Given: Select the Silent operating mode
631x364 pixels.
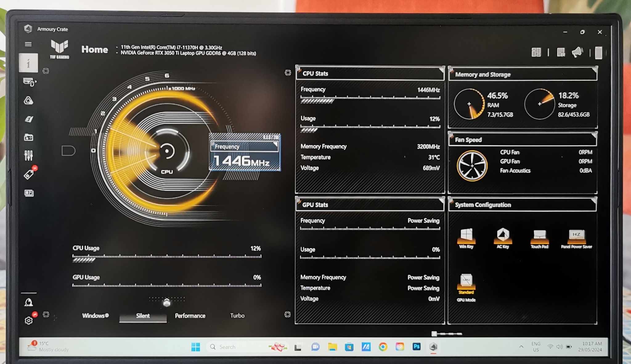Looking at the screenshot, I should pos(143,316).
